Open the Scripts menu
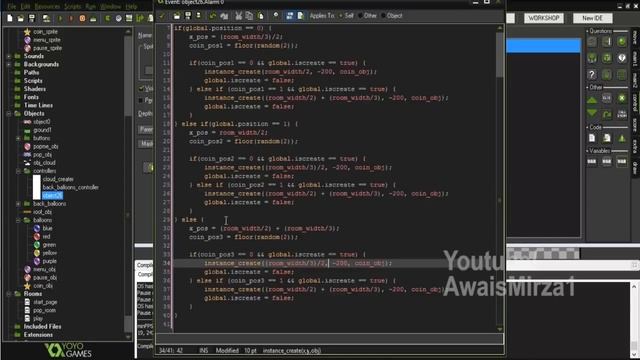The image size is (640, 360). pyautogui.click(x=73, y=7)
